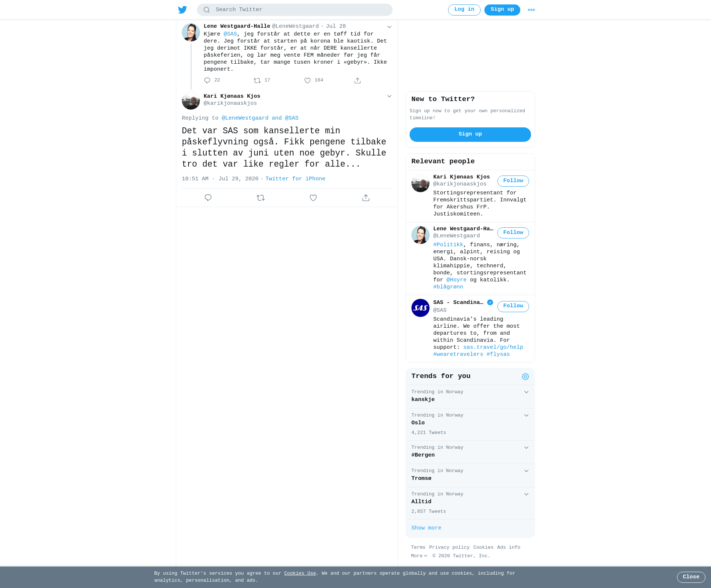Open the Twitter for iPhone link
This screenshot has height=588, width=711.
[295, 179]
